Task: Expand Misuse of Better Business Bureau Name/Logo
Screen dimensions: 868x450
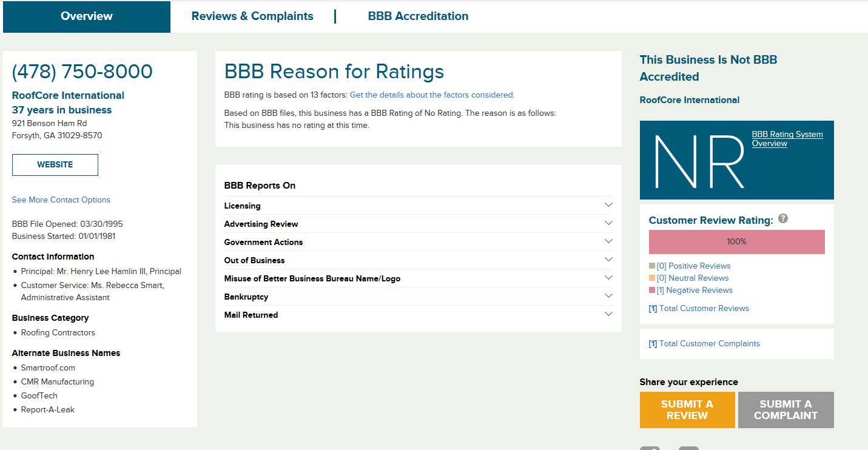Action: [x=608, y=278]
